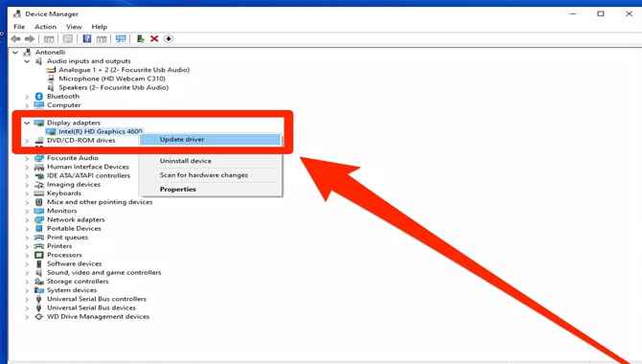This screenshot has width=642, height=364.
Task: Click the System devices folder icon
Action: coord(39,290)
